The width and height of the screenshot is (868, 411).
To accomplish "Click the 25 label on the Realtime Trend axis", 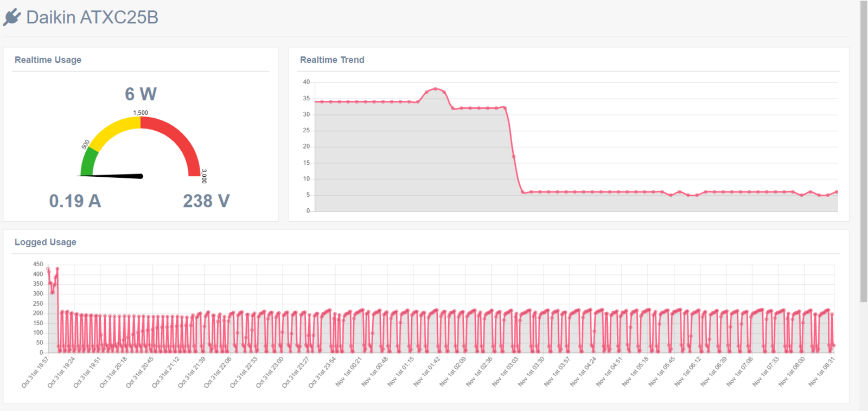I will tap(307, 130).
